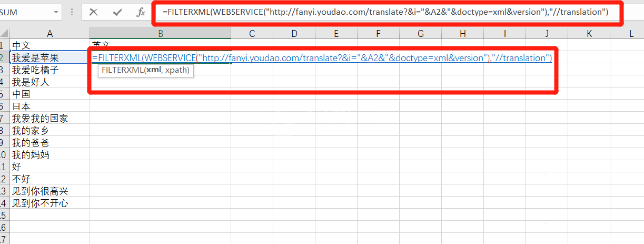Click FILTERXML link in function tooltip
The height and width of the screenshot is (244, 644).
[122, 70]
